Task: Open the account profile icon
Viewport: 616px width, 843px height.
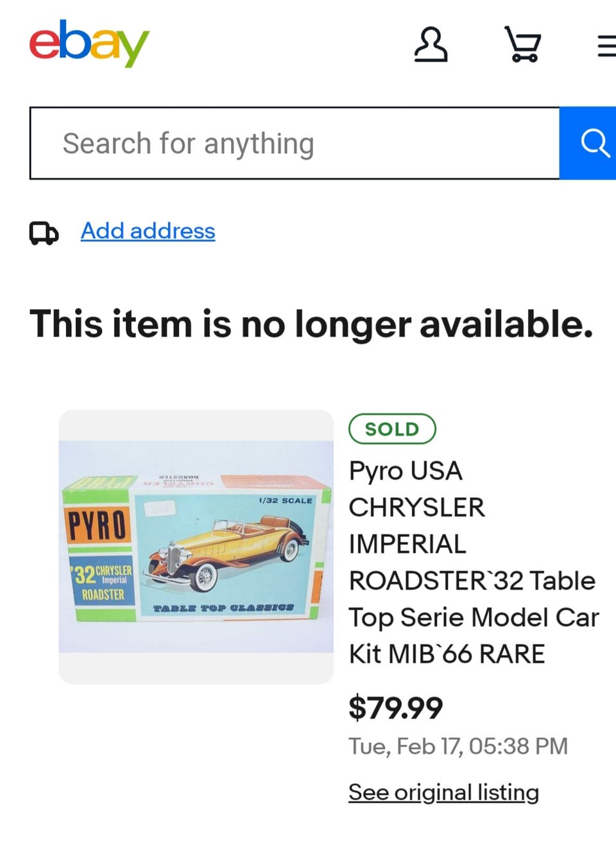Action: point(431,44)
